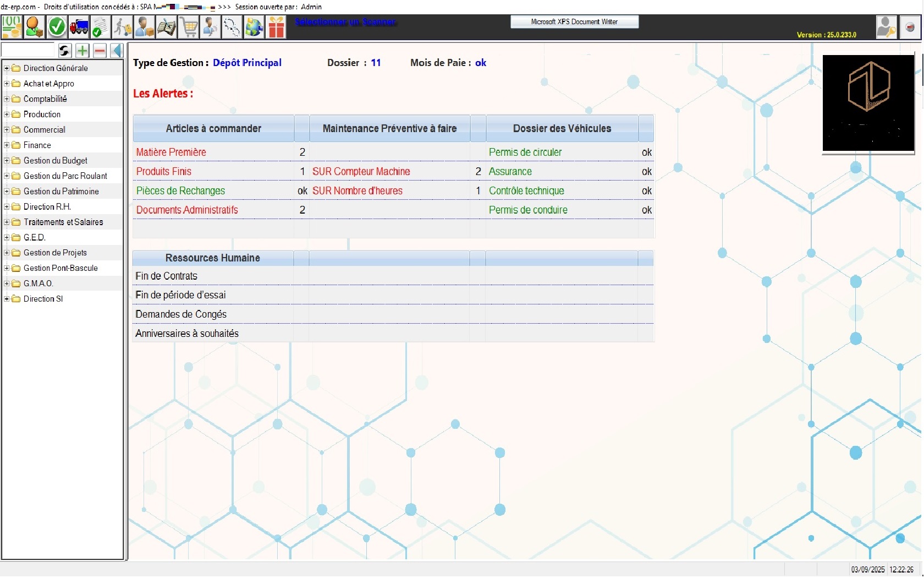Screen dimensions: 924x578
Task: Select the Traitements et Salaires folder
Action: tap(63, 222)
